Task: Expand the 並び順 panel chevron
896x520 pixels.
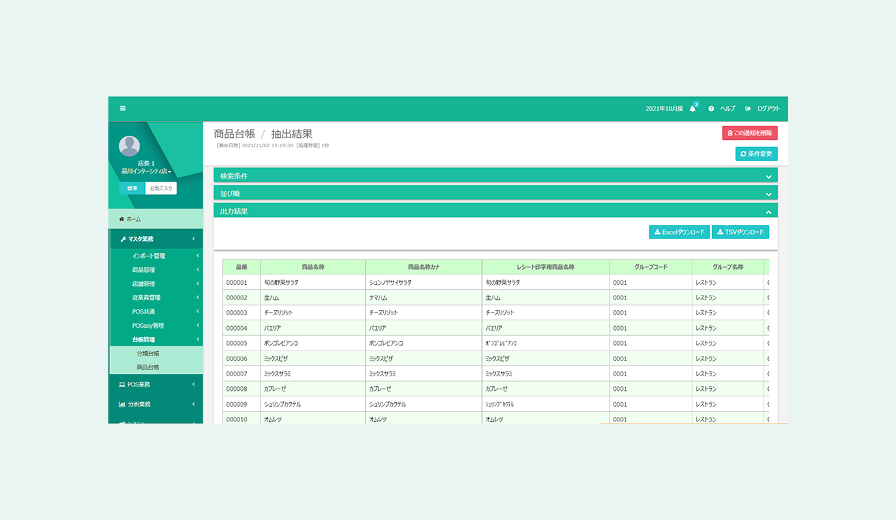Action: point(768,193)
